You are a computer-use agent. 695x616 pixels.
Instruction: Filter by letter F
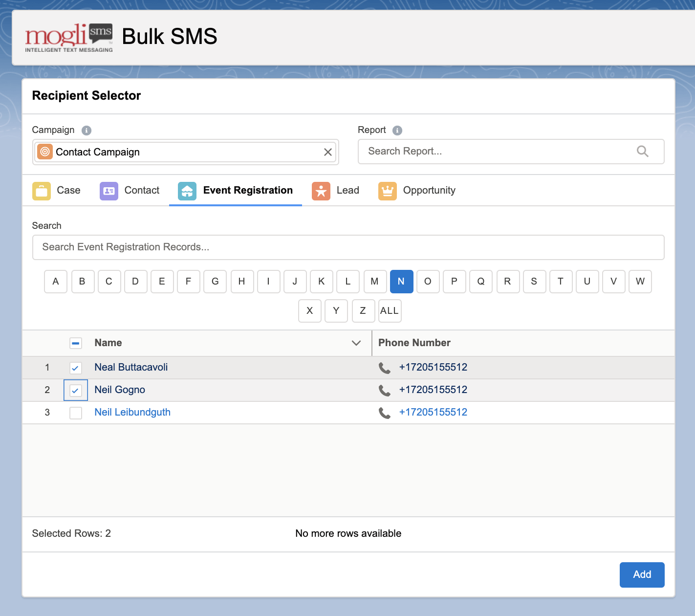(x=189, y=282)
